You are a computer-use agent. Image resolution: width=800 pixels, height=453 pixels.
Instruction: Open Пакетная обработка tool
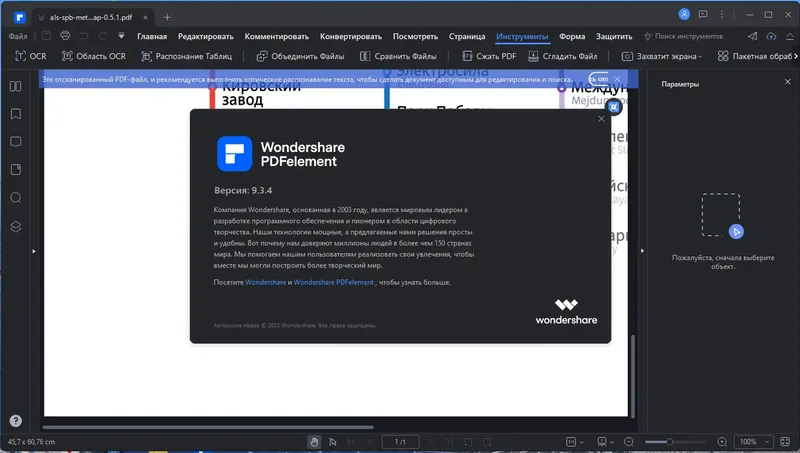(x=755, y=56)
